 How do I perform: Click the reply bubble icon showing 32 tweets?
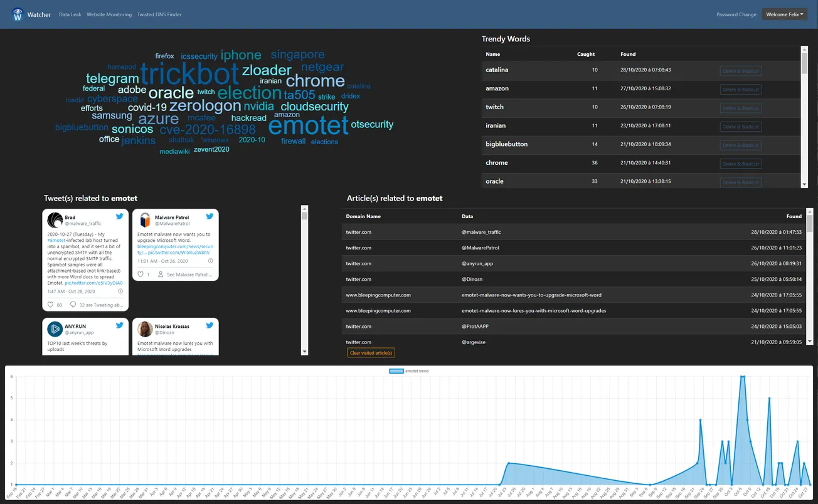coord(73,305)
